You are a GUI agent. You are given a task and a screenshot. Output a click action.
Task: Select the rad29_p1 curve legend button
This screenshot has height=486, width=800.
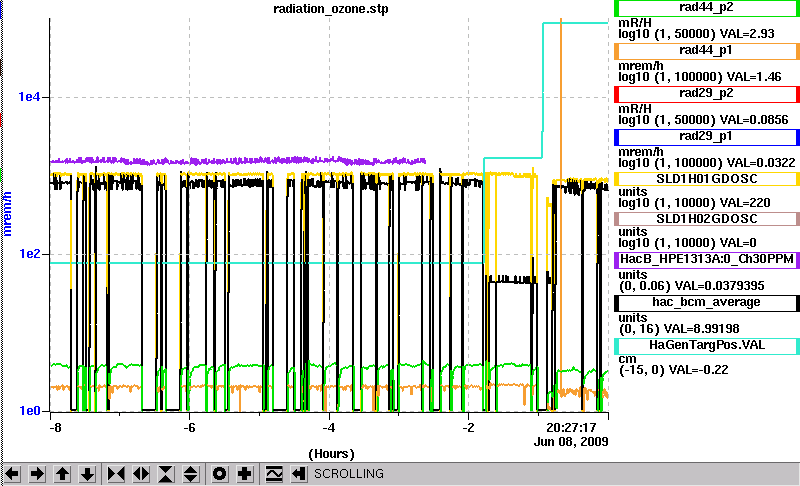coord(706,137)
